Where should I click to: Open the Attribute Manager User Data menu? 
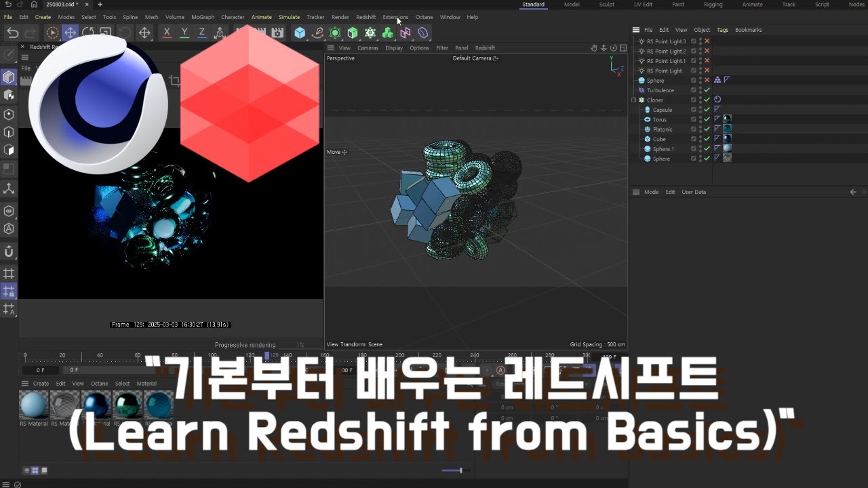pyautogui.click(x=694, y=192)
